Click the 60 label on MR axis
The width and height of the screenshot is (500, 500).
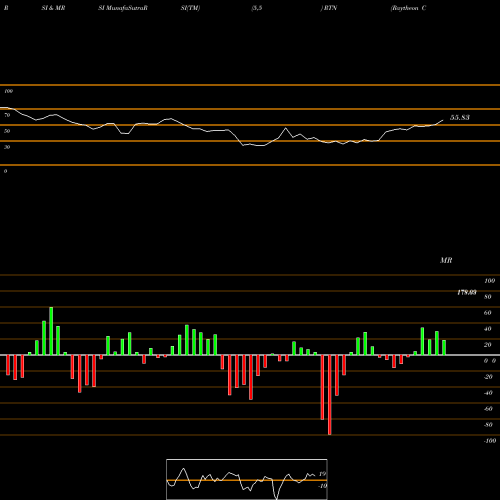[x=487, y=313]
